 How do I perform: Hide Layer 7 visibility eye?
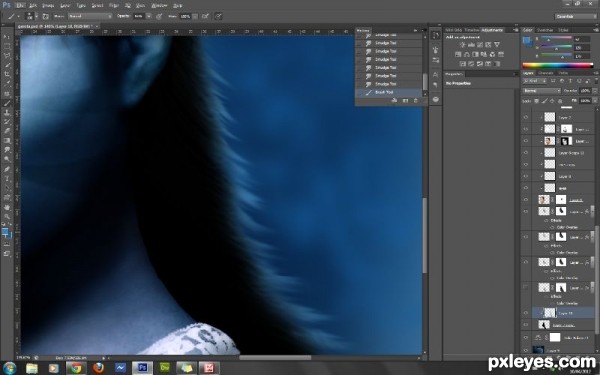[x=526, y=117]
